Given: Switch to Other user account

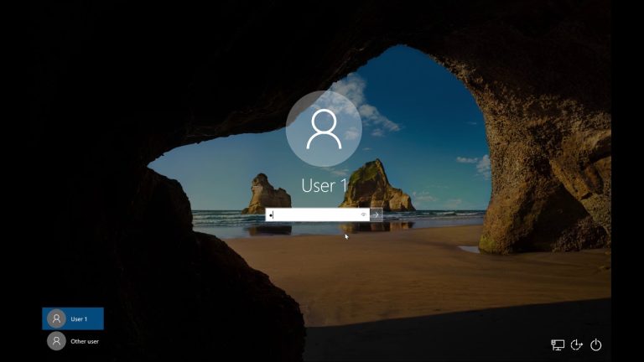Looking at the screenshot, I should click(73, 341).
